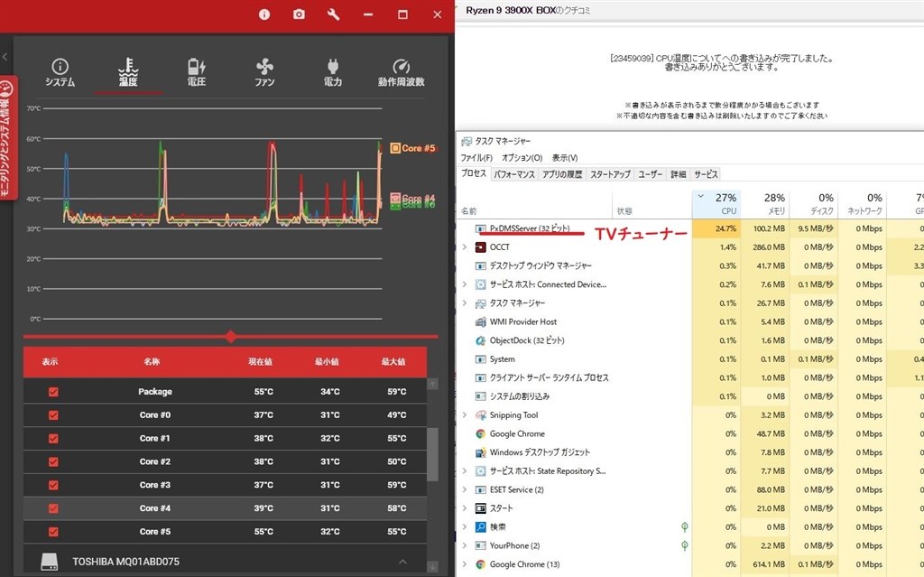The width and height of the screenshot is (924, 577).
Task: Expand サービス ホスト: Connected Device row
Action: 465,284
